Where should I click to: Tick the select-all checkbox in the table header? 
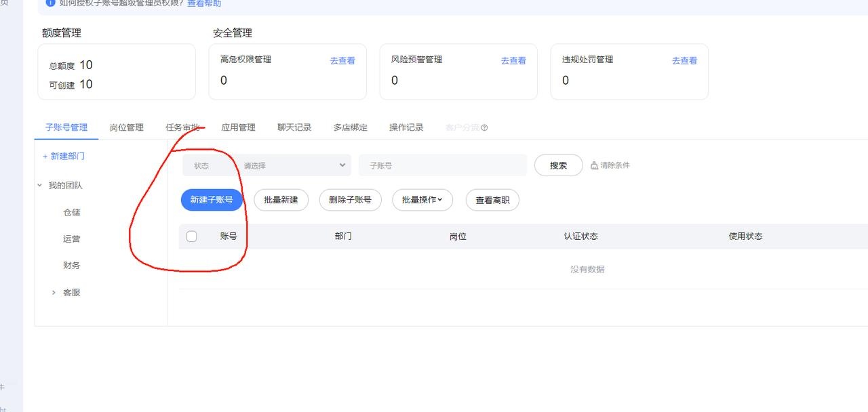coord(192,236)
